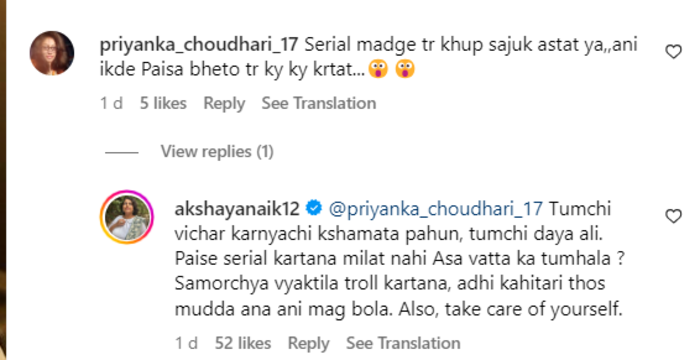700x360 pixels.
Task: Reply to the comment with 52 likes
Action: pos(308,343)
